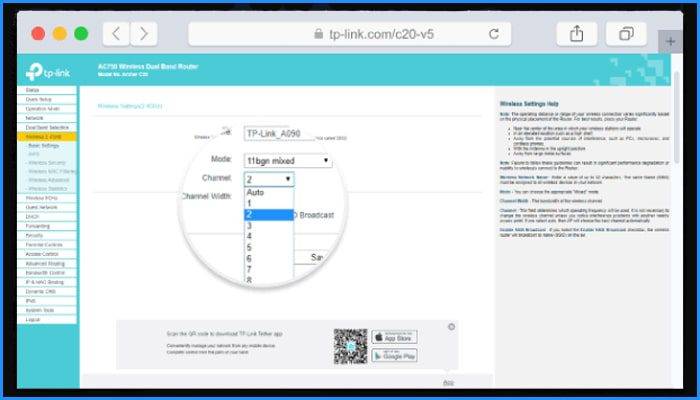Select Auto in the channel list
Screen dimensions: 700x400
tap(255, 190)
